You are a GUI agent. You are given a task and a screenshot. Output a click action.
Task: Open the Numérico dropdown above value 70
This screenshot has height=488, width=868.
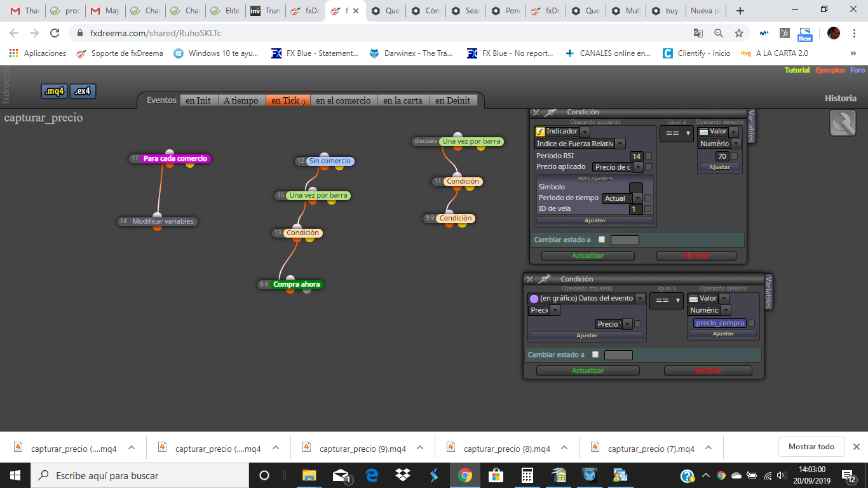point(736,144)
